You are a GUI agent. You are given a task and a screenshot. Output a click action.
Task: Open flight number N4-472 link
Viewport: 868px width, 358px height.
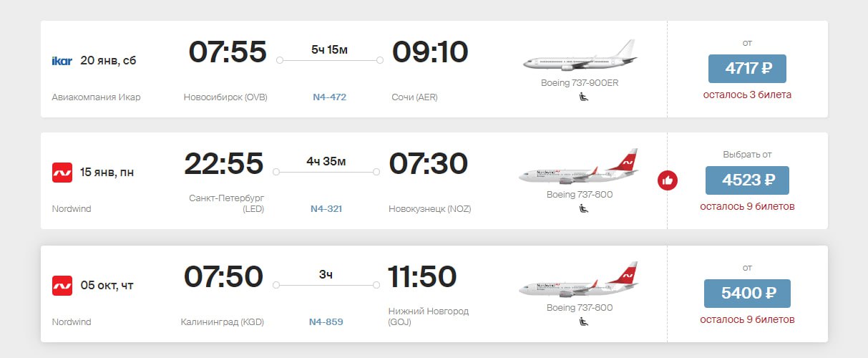[329, 97]
